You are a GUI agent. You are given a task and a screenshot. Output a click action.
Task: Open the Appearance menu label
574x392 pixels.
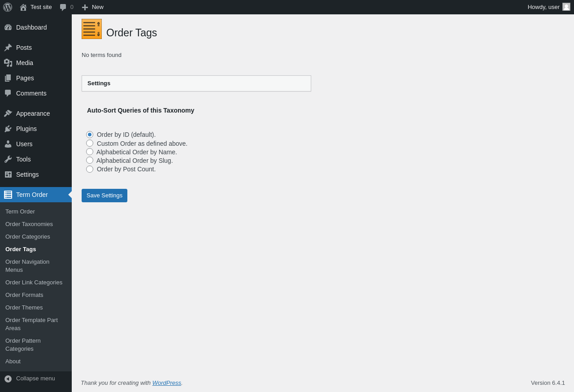[x=33, y=113]
